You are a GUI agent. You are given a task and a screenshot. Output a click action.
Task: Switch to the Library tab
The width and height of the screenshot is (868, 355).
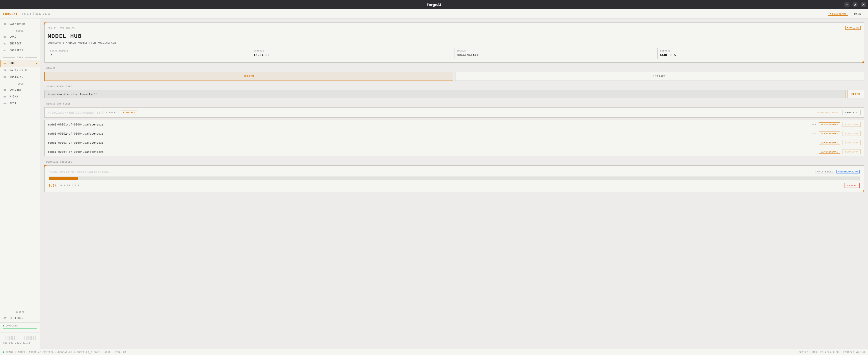tap(659, 76)
